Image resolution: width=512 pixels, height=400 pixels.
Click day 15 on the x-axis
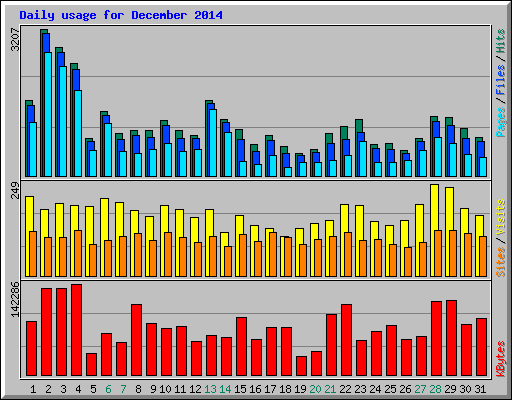pyautogui.click(x=240, y=389)
